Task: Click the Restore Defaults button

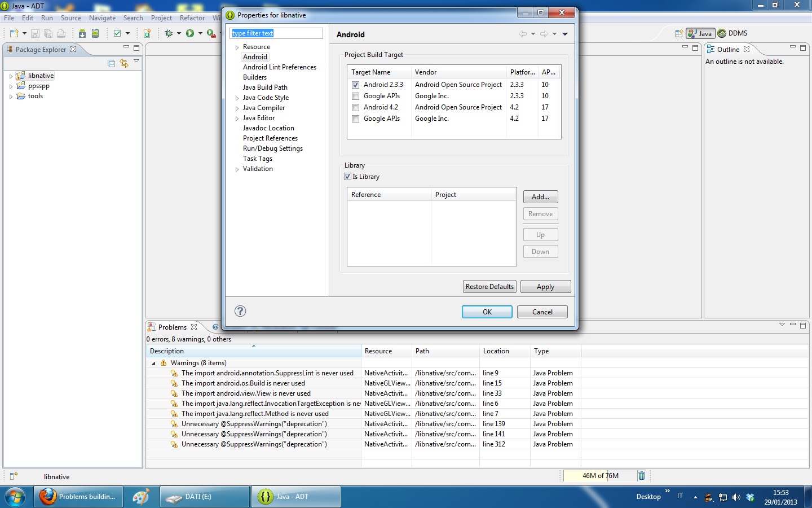Action: click(x=489, y=287)
